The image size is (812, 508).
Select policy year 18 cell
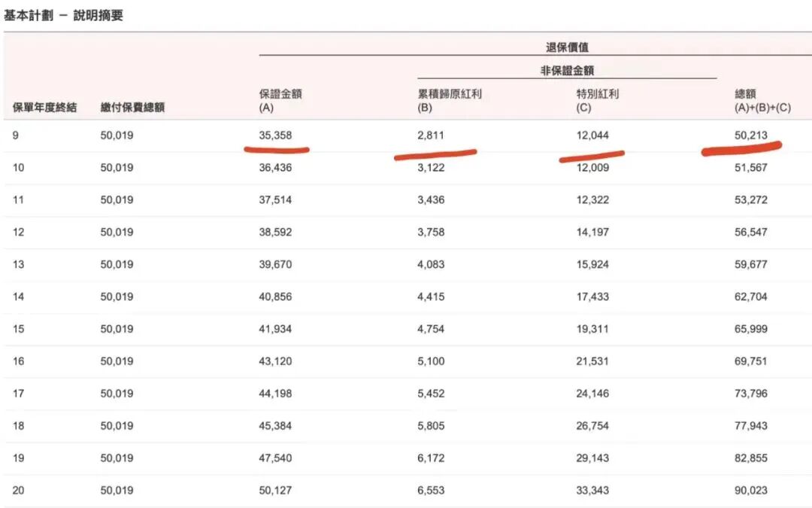(19, 425)
